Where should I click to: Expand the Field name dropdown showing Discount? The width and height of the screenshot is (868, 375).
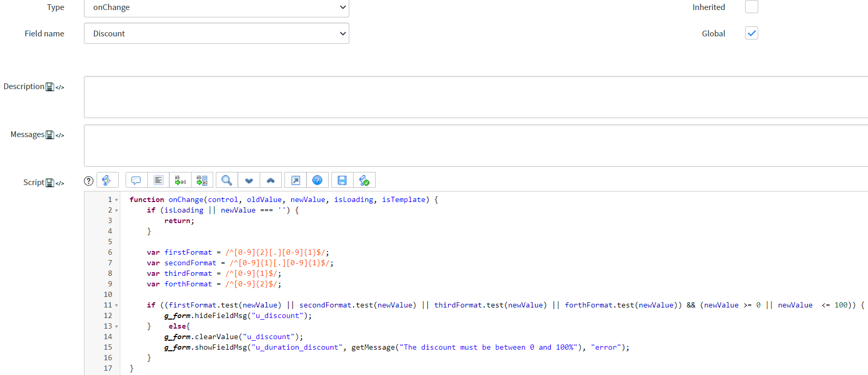[216, 33]
